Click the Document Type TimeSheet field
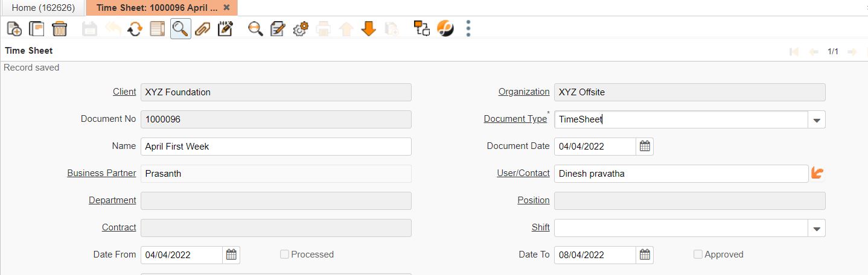868x275 pixels. tap(681, 119)
